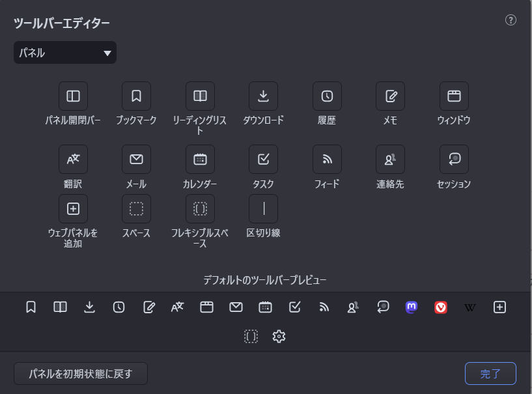Pick the 区切り線 separator tile
532x394 pixels.
263,208
